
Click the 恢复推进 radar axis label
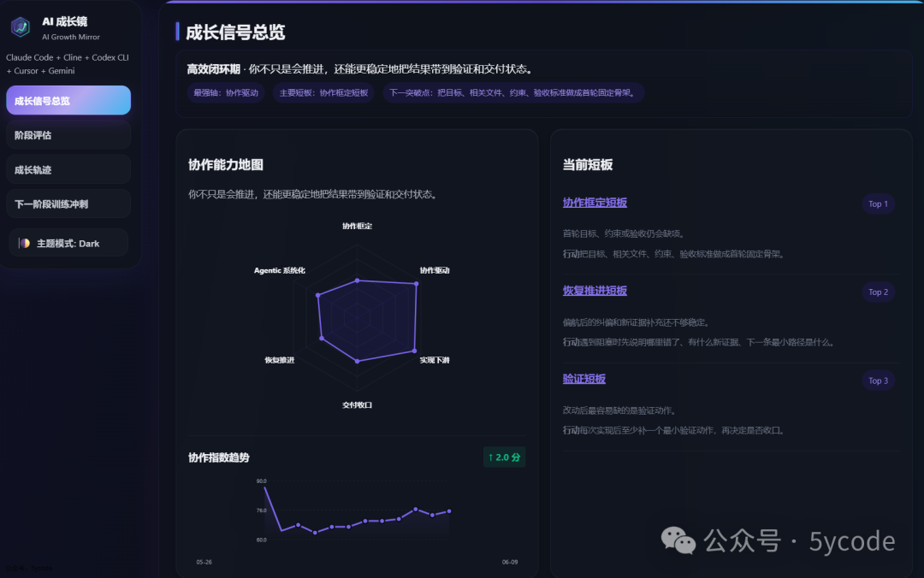[x=279, y=360]
